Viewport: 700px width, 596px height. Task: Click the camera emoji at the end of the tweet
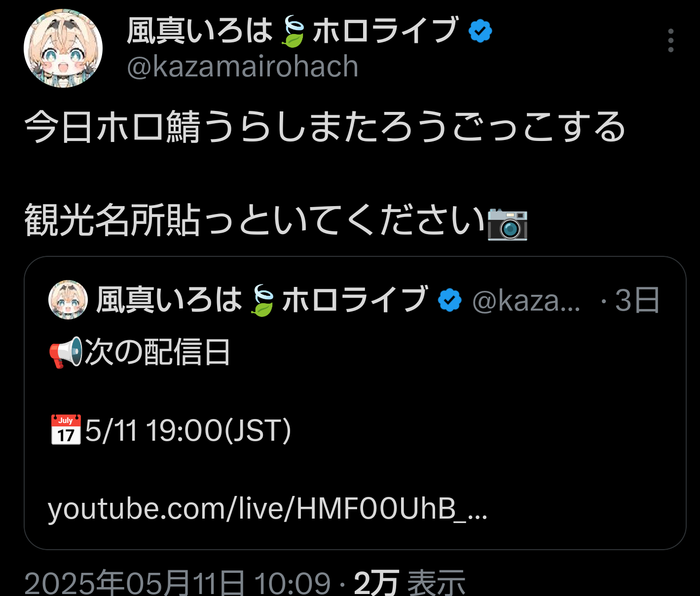click(x=508, y=223)
